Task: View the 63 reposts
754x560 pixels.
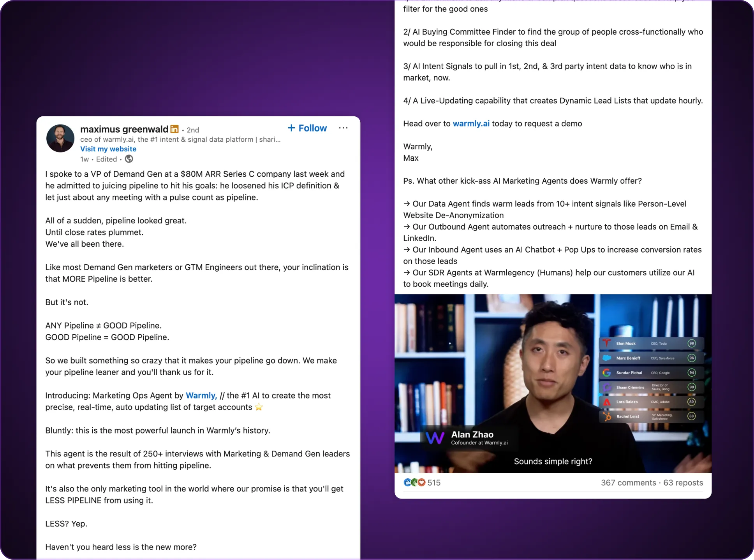Action: (x=683, y=483)
